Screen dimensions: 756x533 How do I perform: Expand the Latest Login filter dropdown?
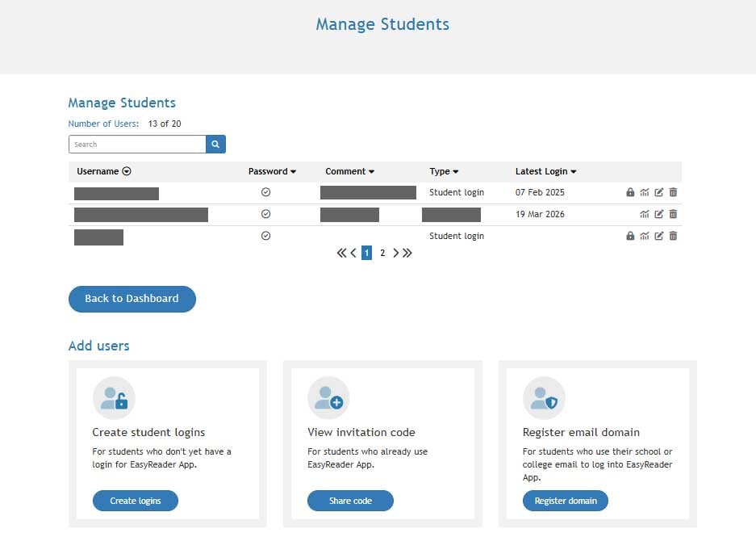574,171
